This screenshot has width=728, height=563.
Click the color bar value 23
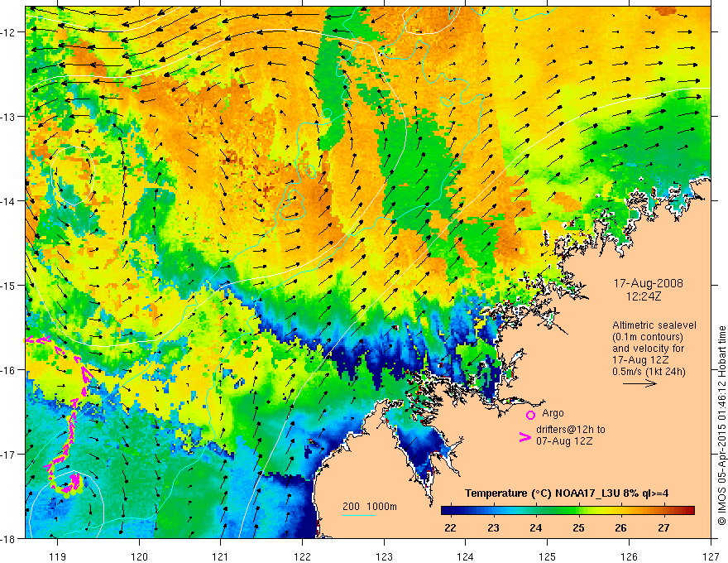493,527
